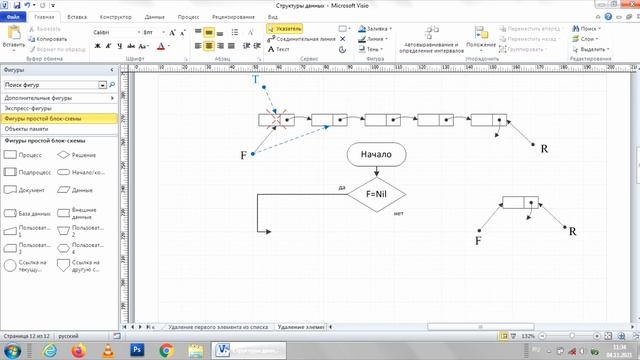640x360 pixels.
Task: Choose the Подпроцесс shape in stencil
Action: [27, 172]
